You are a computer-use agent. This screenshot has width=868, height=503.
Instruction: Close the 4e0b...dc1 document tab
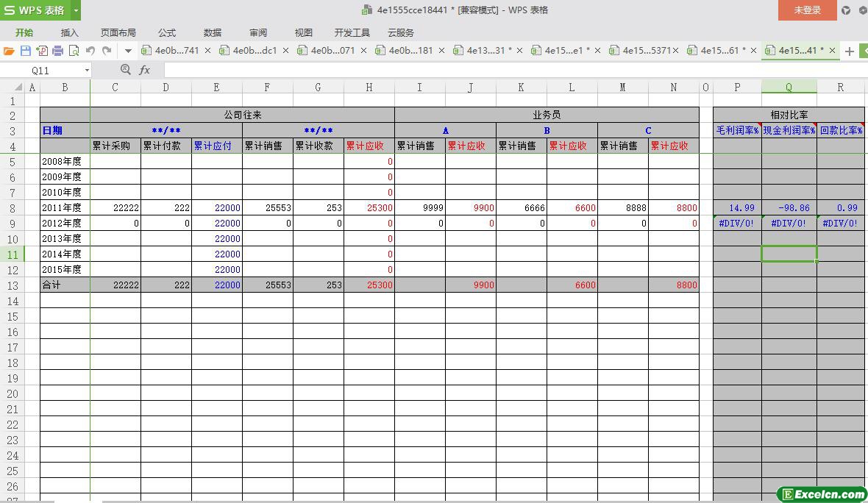285,50
